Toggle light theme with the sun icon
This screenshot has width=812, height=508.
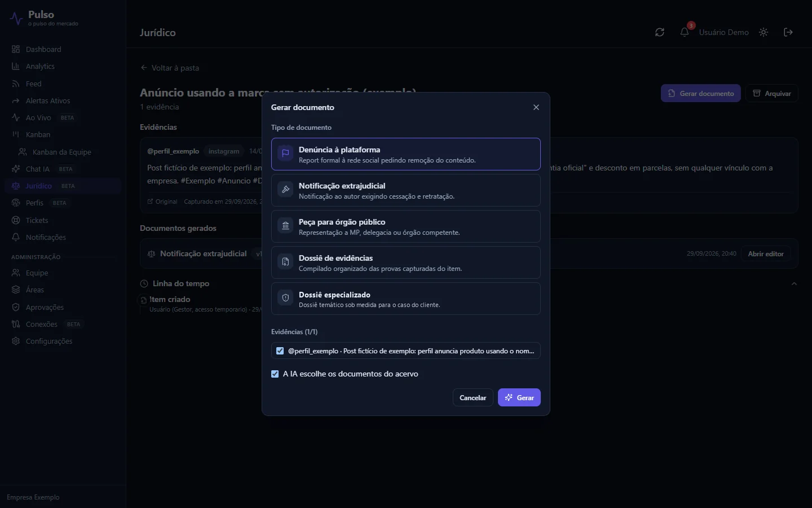click(764, 32)
